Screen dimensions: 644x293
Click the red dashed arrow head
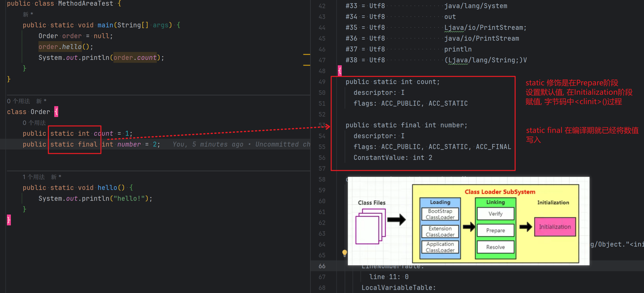point(328,127)
